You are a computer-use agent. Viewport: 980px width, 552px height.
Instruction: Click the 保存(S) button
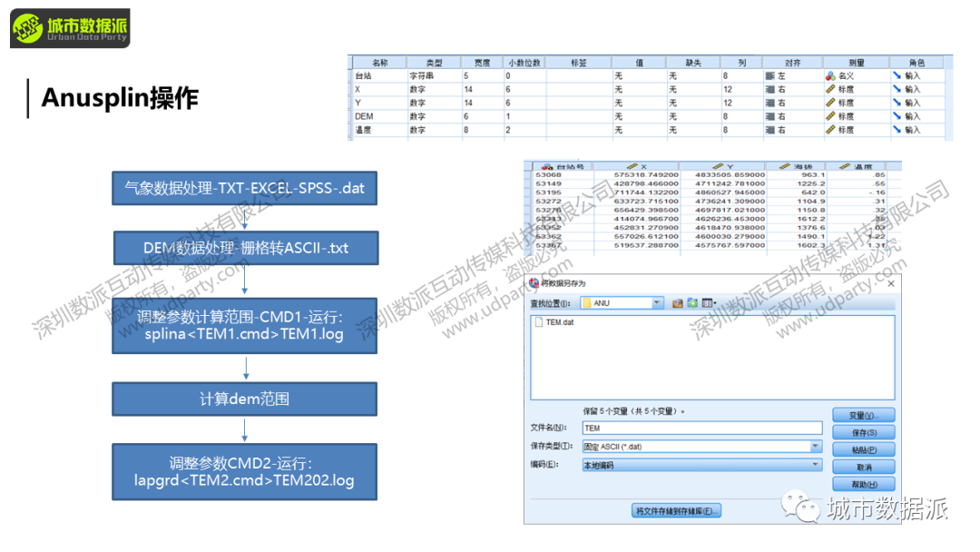click(864, 432)
